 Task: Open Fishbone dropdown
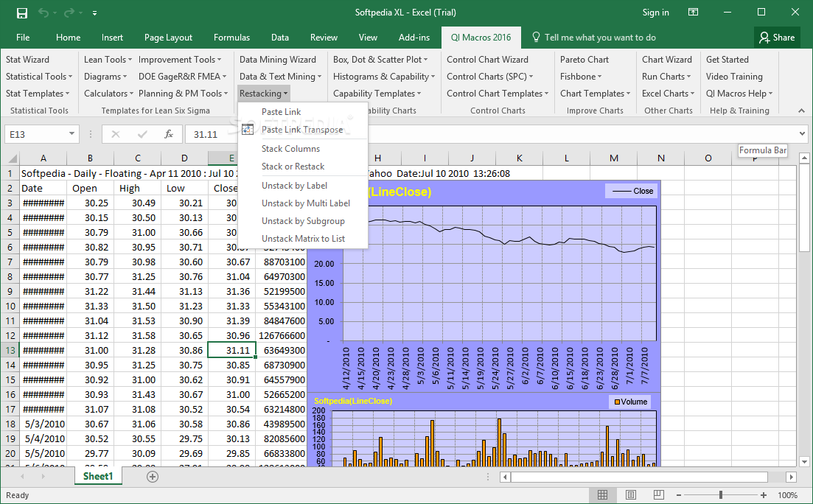(x=581, y=76)
